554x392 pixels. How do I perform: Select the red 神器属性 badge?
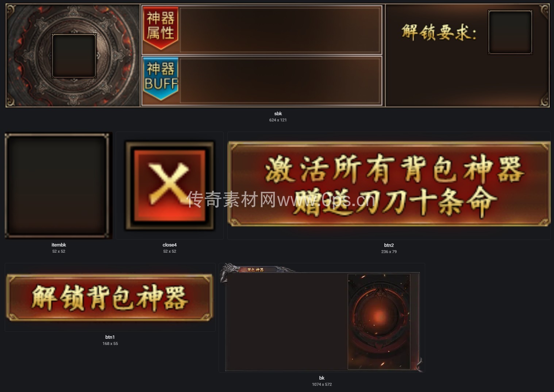click(161, 28)
